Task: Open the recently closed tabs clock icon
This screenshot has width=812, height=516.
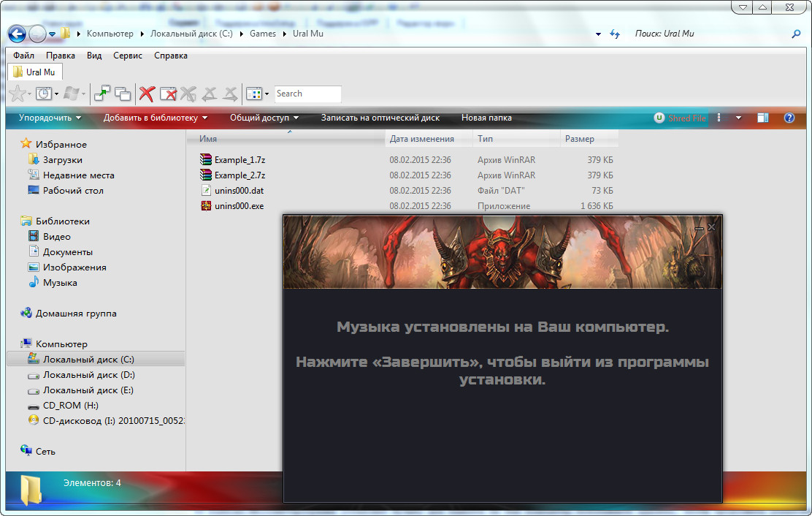Action: [x=44, y=94]
